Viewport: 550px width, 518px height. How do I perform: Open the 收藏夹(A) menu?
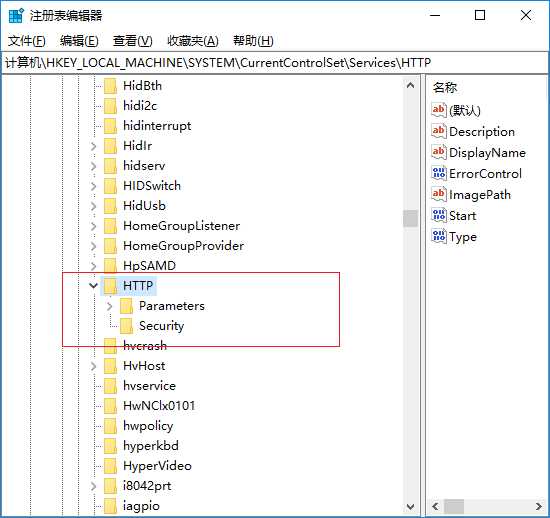pos(193,41)
